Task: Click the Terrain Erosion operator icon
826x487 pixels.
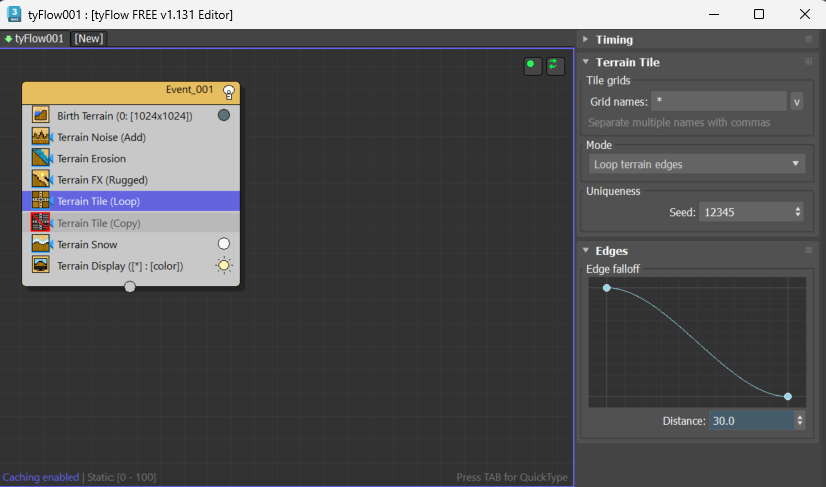Action: (x=41, y=158)
